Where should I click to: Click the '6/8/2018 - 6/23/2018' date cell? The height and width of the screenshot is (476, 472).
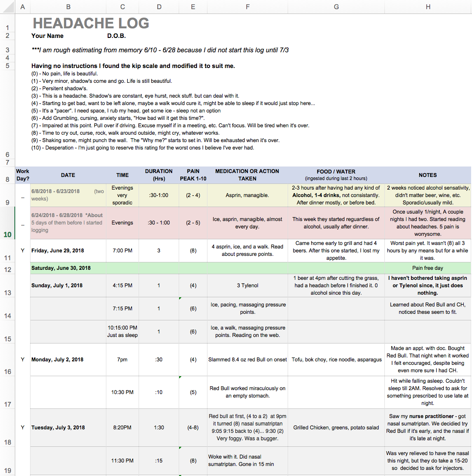click(68, 195)
